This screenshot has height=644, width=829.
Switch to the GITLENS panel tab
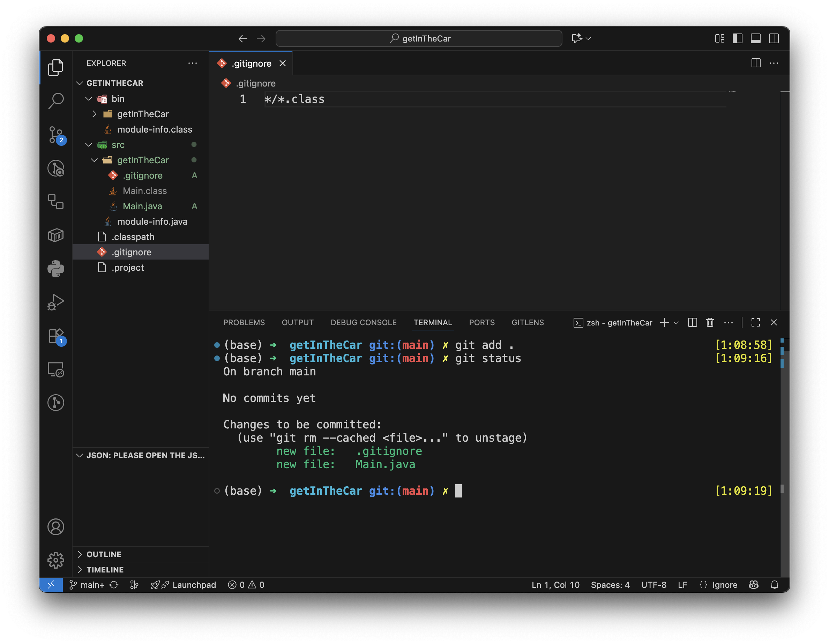[527, 323]
